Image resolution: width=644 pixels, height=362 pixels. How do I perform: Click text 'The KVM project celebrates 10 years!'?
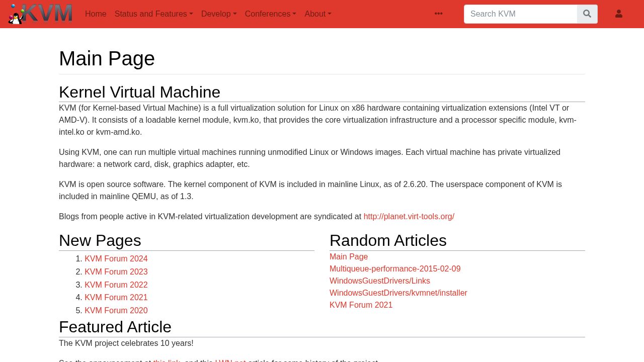coord(126,343)
